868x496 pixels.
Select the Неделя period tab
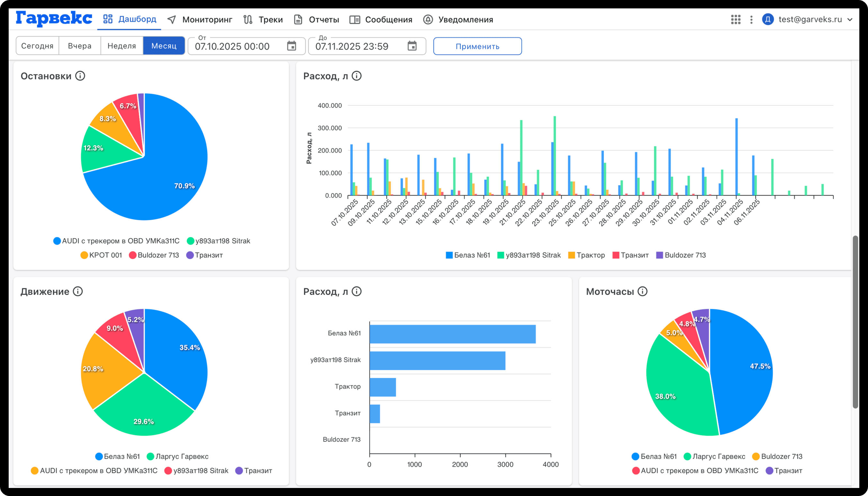[x=122, y=46]
